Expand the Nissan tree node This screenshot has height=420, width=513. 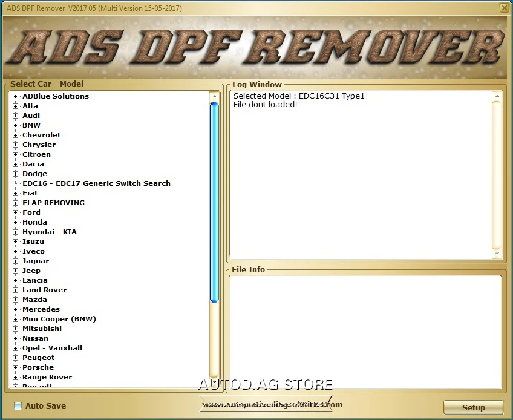point(15,338)
